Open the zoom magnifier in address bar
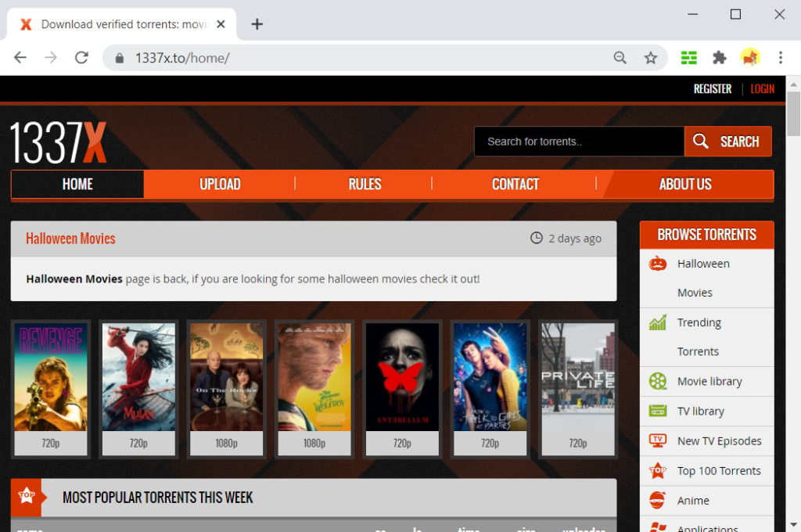The height and width of the screenshot is (532, 801). (620, 58)
